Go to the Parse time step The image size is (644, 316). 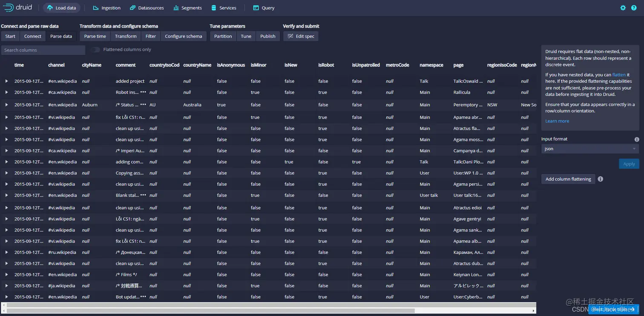[x=95, y=36]
